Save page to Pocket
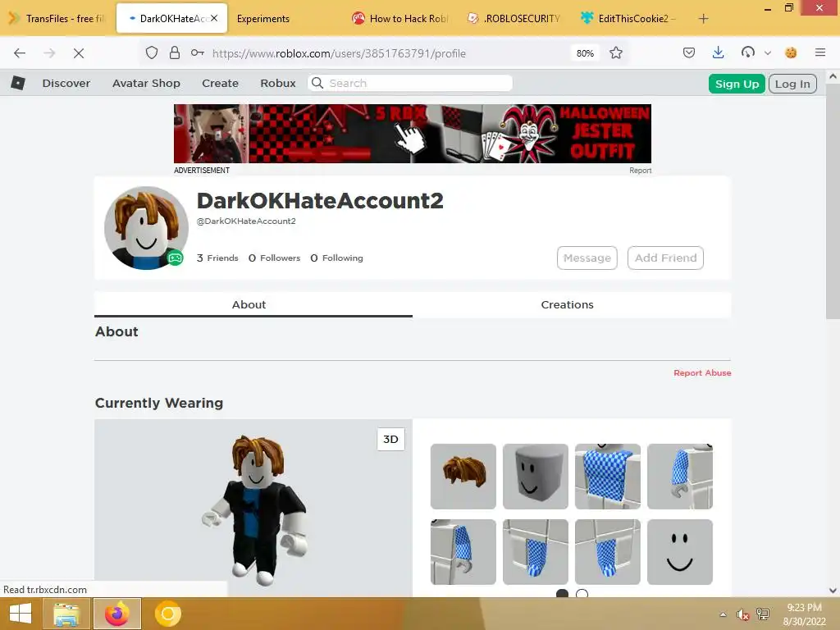 689,52
